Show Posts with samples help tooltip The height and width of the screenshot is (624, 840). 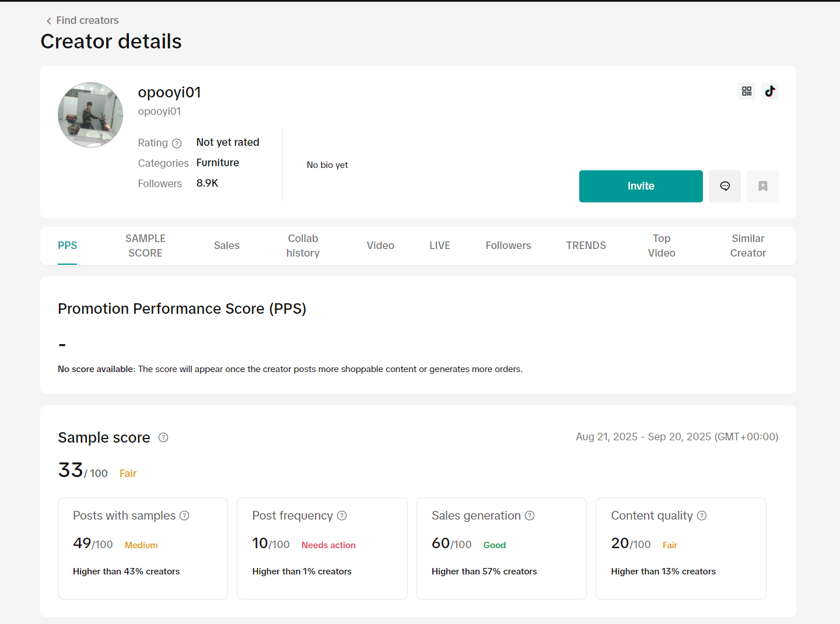click(x=184, y=516)
